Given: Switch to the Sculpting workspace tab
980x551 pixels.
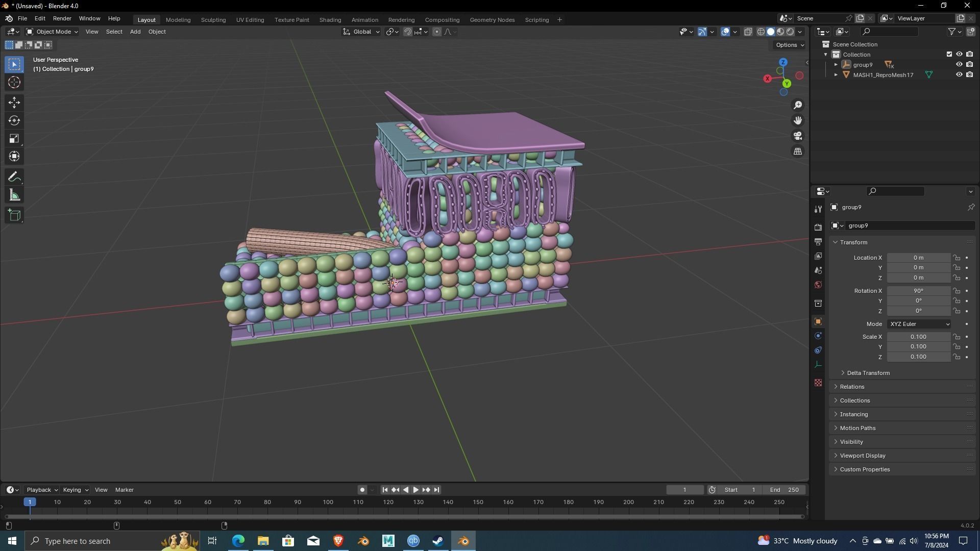Looking at the screenshot, I should pyautogui.click(x=213, y=20).
